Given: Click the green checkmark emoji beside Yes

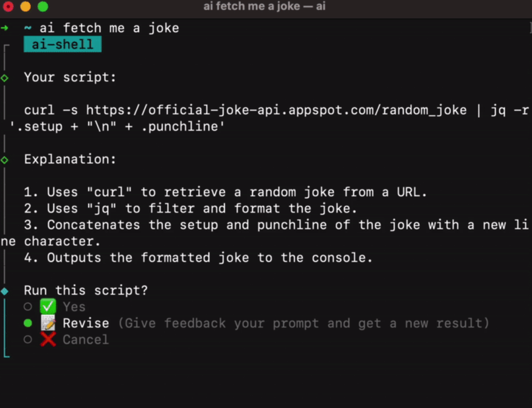Looking at the screenshot, I should tap(48, 307).
